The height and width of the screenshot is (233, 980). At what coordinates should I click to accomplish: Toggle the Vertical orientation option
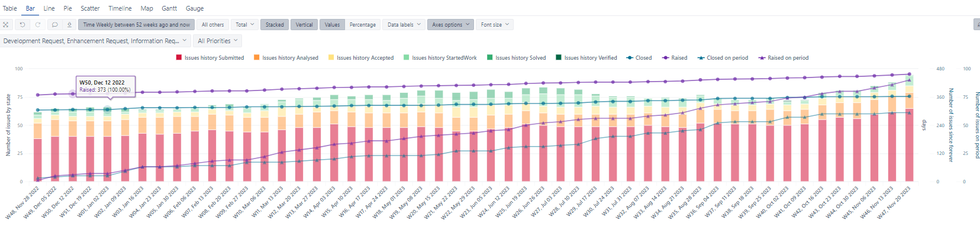coord(304,25)
